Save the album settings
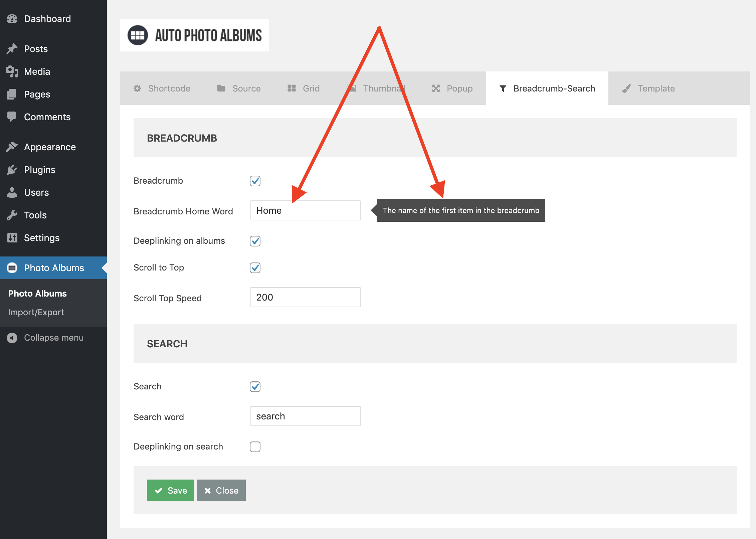 coord(171,490)
